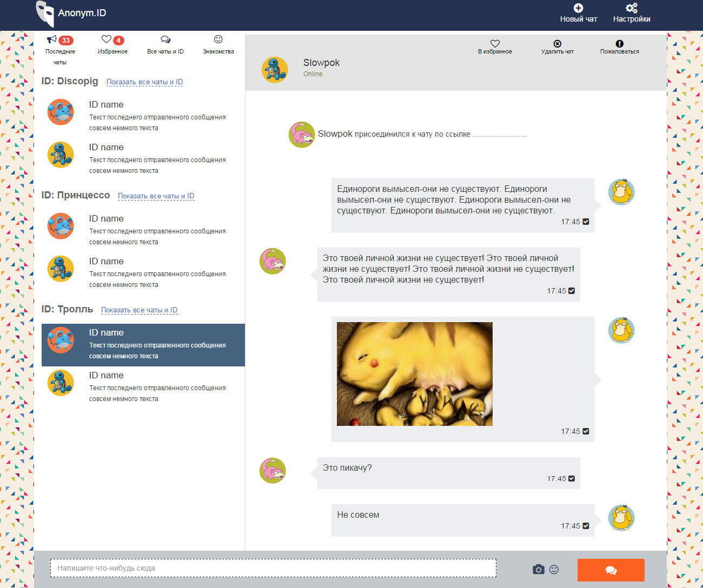Click the ID: Тролль heading
703x588 pixels.
(x=67, y=309)
